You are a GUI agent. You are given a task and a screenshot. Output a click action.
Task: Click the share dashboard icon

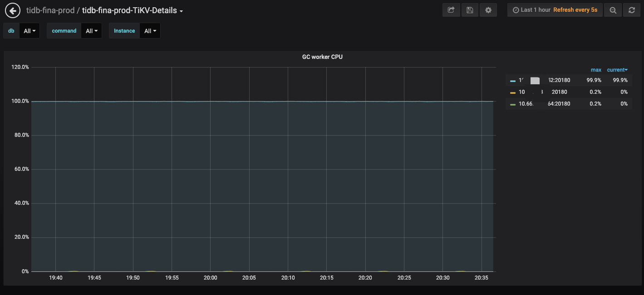click(x=451, y=10)
